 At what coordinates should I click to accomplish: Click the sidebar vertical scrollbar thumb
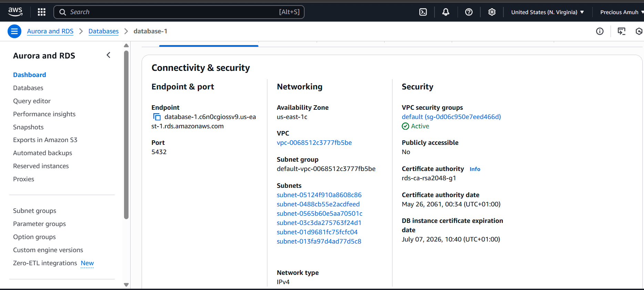tap(126, 135)
